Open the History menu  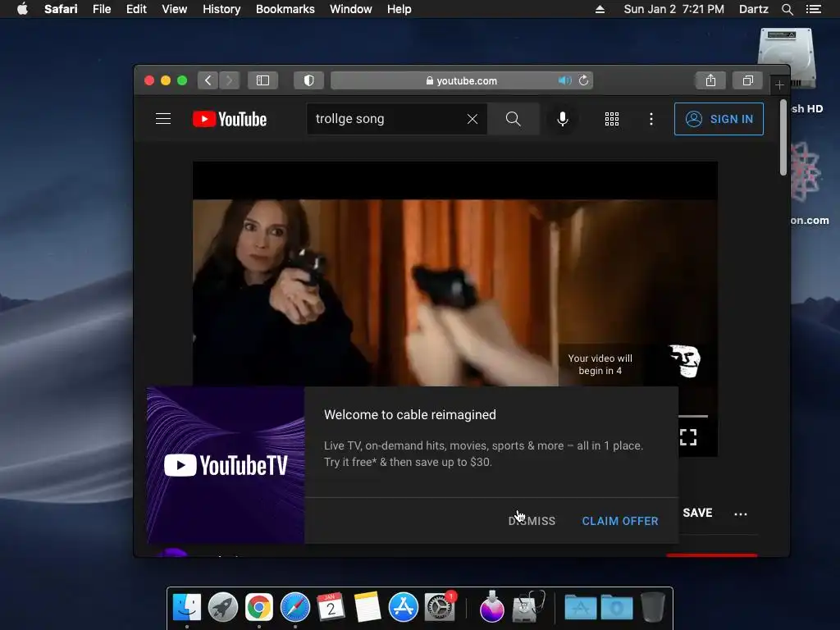click(221, 9)
